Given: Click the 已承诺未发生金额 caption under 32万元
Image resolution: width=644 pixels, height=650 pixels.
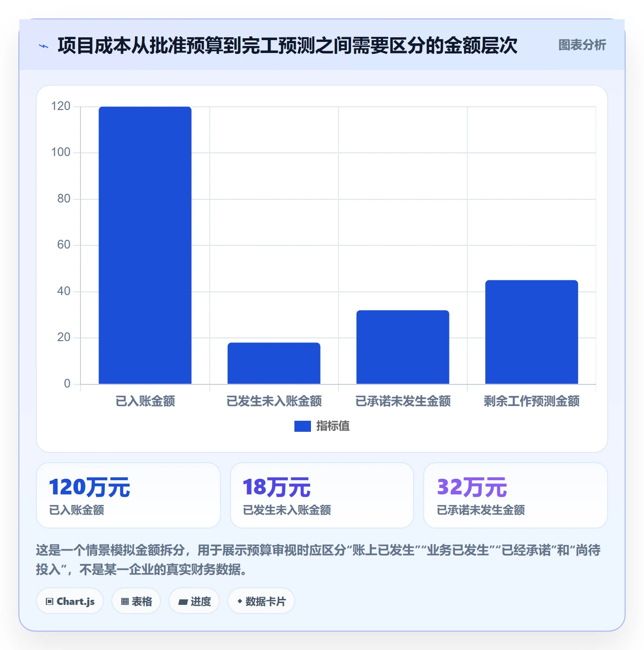Looking at the screenshot, I should 481,510.
